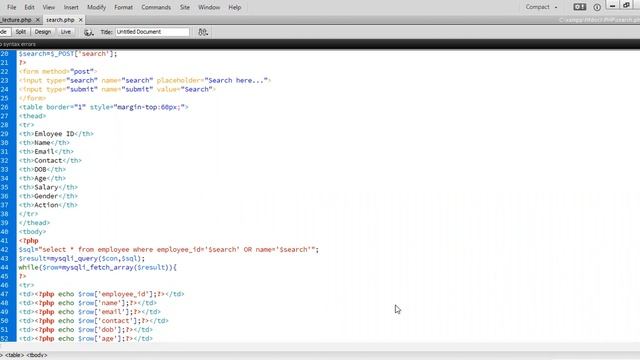The image size is (640, 360).
Task: Switch to Split view
Action: 20,31
